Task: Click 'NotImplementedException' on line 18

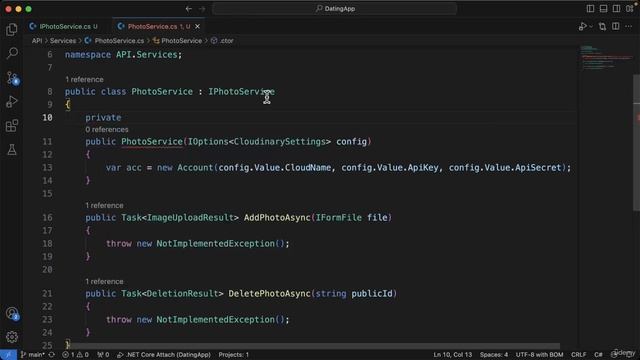Action: [x=216, y=244]
